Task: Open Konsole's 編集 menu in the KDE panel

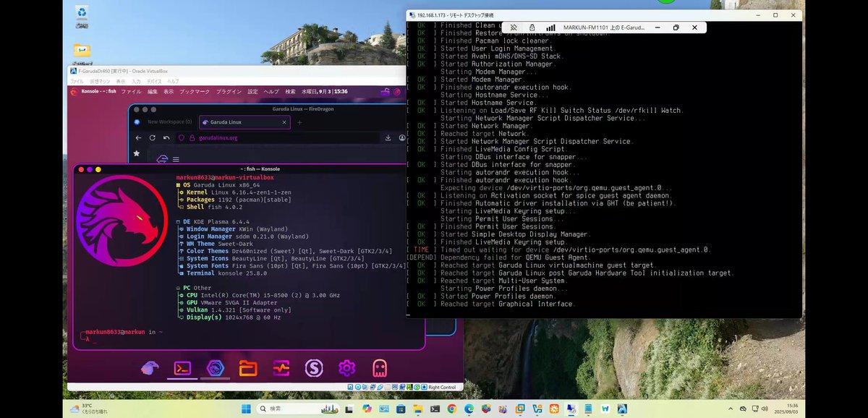Action: [x=153, y=92]
